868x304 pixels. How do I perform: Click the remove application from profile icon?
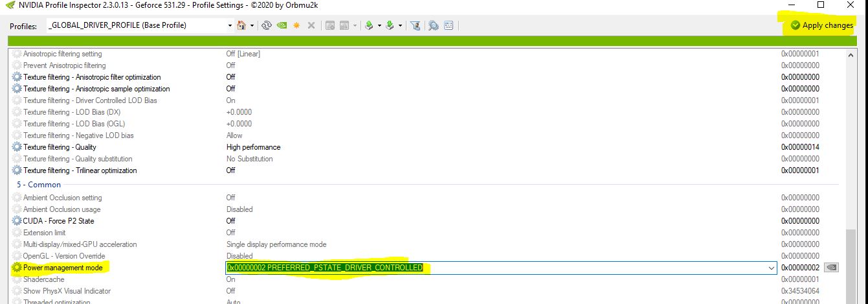[x=344, y=25]
